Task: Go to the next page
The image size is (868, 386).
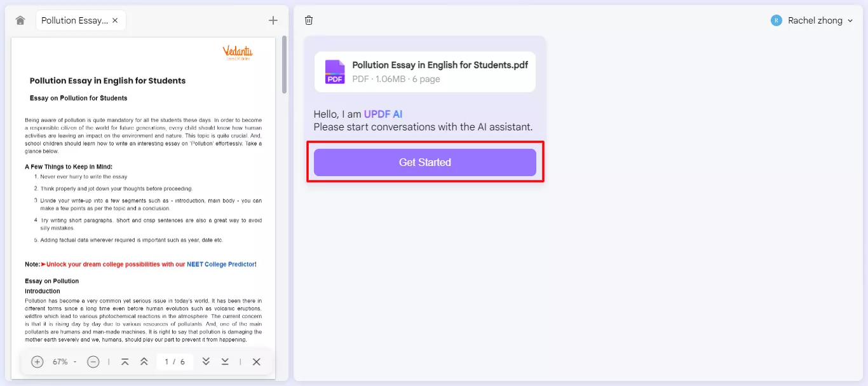Action: (206, 362)
